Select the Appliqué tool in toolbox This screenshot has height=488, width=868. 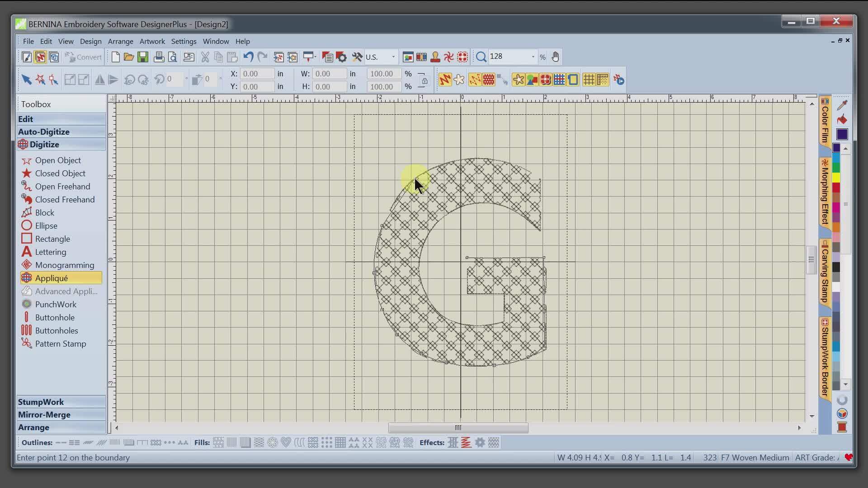point(52,278)
